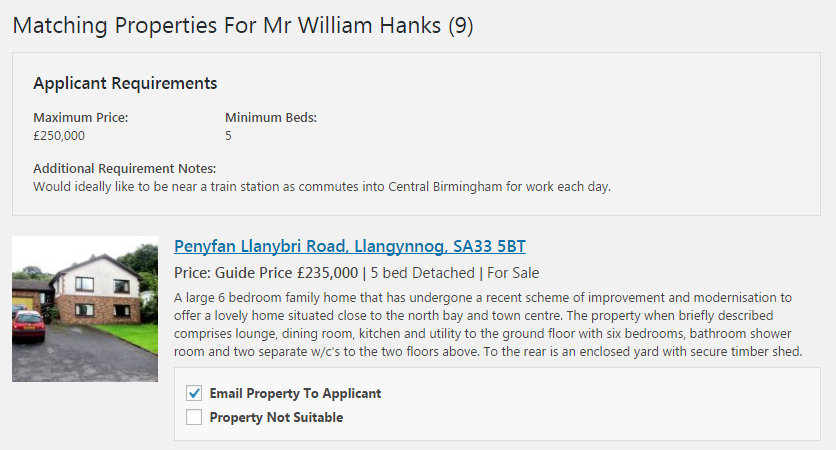Image resolution: width=836 pixels, height=450 pixels.
Task: Click the Additional Requirement Notes label
Action: tap(125, 168)
